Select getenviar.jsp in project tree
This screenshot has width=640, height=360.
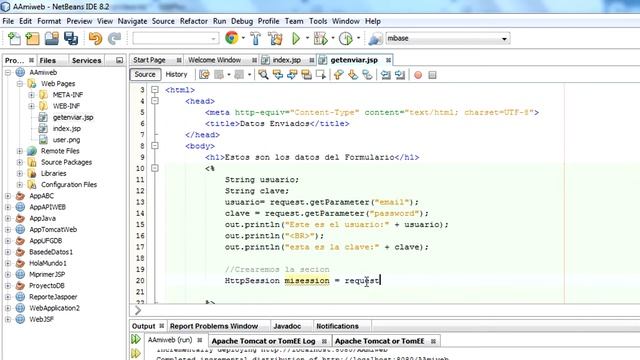[x=73, y=118]
